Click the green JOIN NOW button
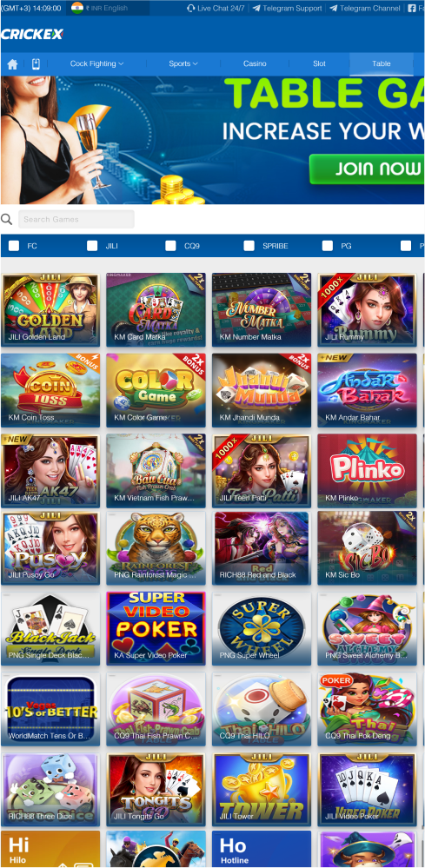425x868 pixels. tap(368, 169)
